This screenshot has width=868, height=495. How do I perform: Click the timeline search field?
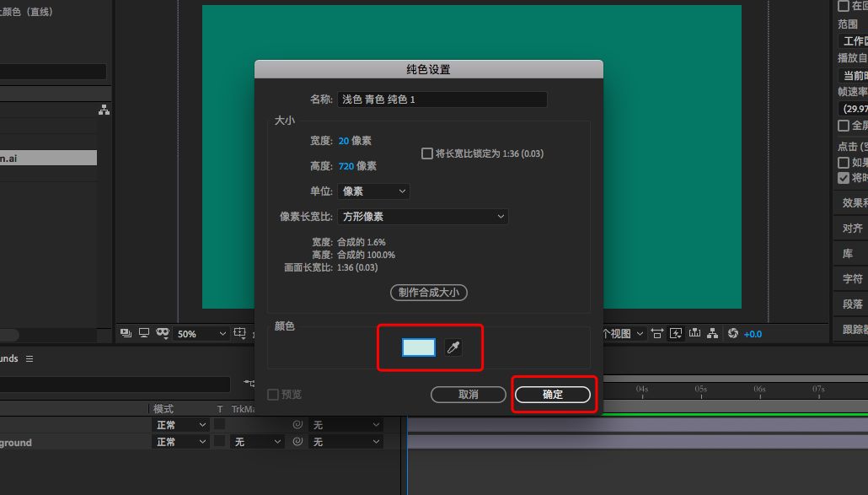(115, 384)
